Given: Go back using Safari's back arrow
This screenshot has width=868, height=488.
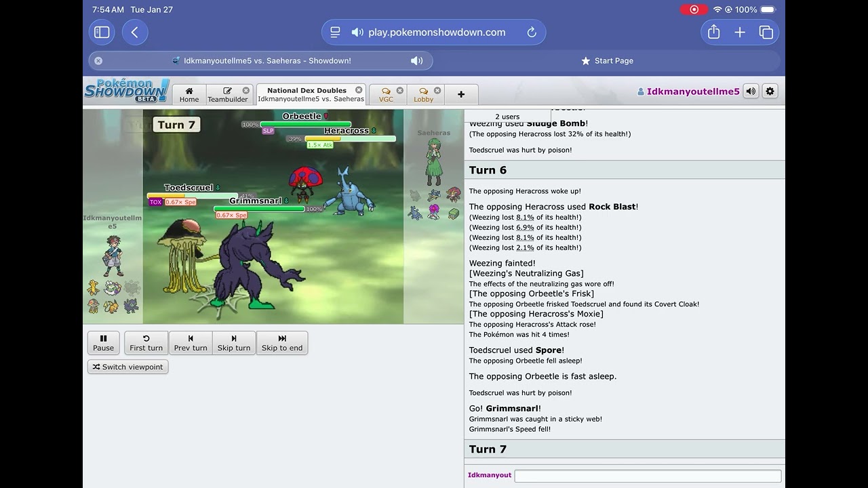Looking at the screenshot, I should click(135, 32).
